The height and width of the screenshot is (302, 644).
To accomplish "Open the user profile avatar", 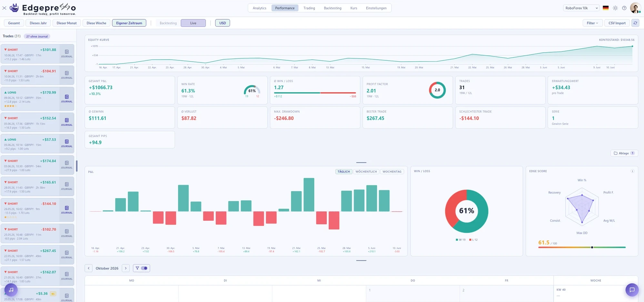I will pos(635,8).
